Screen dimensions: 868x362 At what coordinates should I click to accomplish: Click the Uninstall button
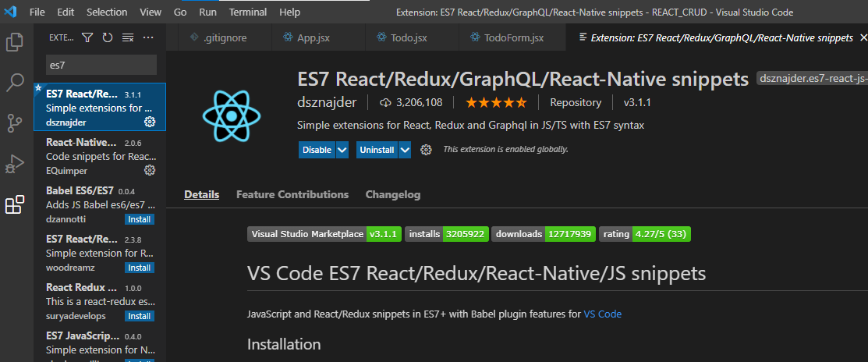[x=377, y=150]
